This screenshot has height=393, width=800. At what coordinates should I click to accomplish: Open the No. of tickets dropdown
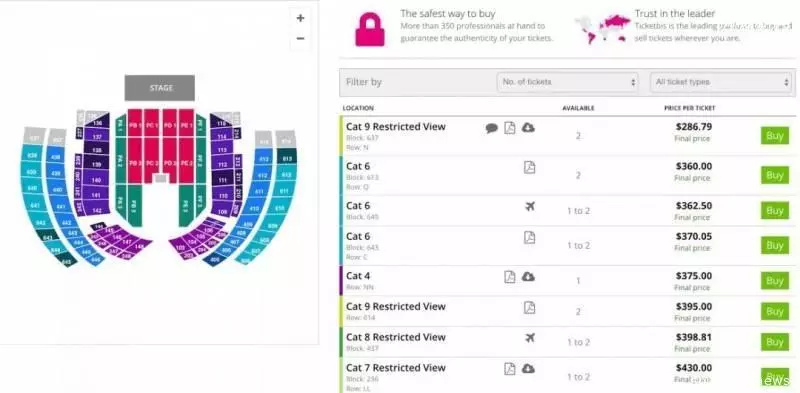(x=567, y=82)
